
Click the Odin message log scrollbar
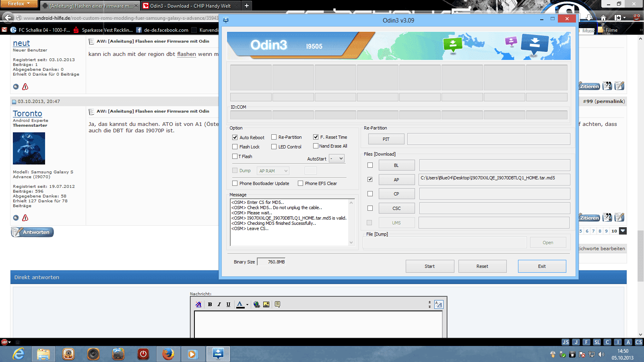351,222
